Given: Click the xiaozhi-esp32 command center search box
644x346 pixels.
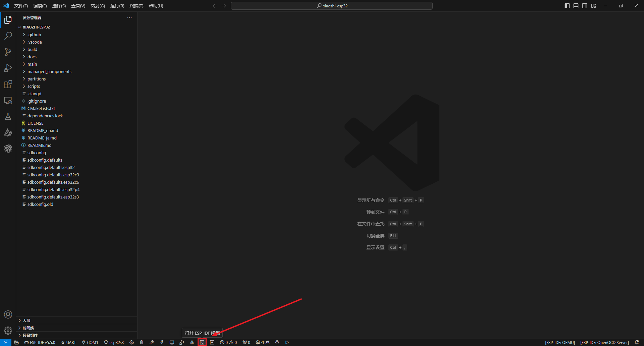Looking at the screenshot, I should [x=331, y=6].
